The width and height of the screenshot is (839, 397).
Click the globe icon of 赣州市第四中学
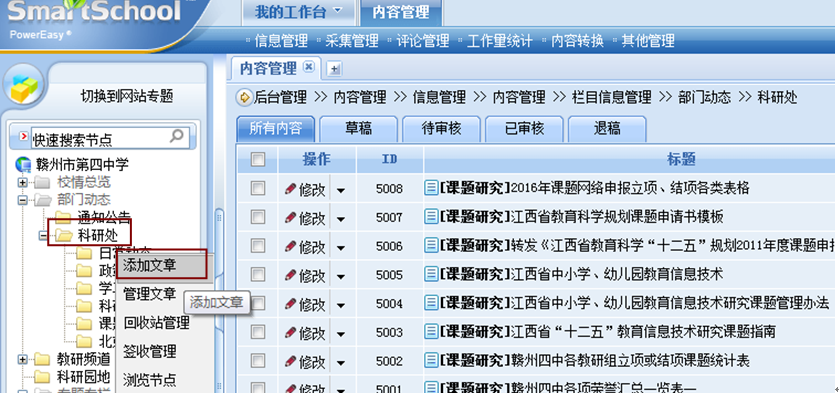[24, 165]
